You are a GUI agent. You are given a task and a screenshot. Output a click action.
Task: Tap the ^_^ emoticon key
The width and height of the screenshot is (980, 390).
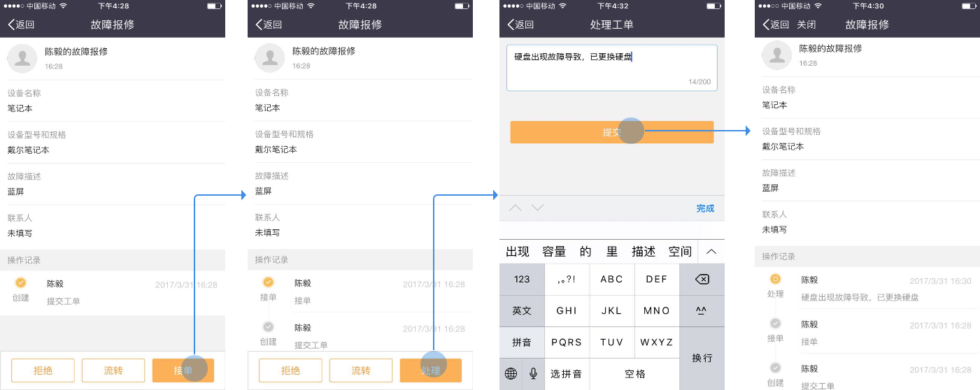(x=702, y=311)
